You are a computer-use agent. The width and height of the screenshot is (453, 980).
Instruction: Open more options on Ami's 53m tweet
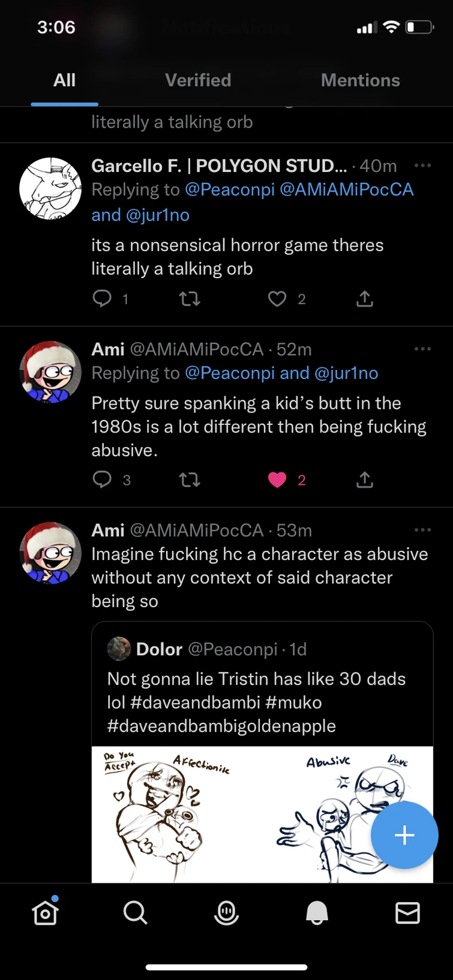(422, 530)
